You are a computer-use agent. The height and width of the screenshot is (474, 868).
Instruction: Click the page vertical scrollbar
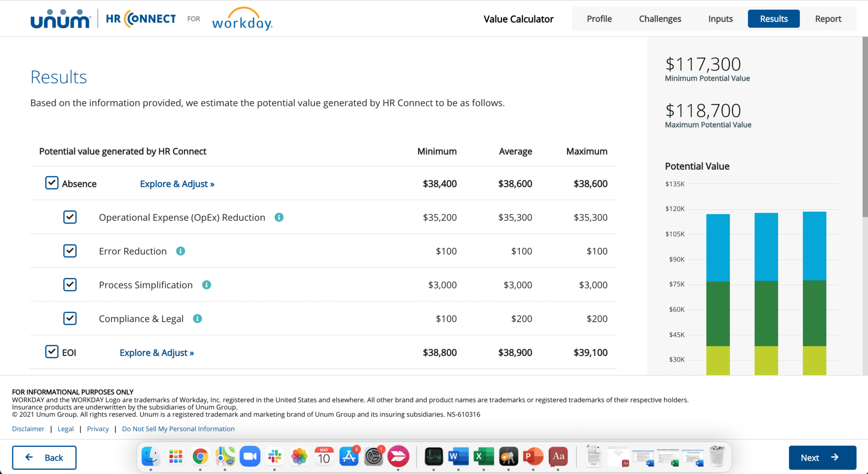click(x=865, y=127)
